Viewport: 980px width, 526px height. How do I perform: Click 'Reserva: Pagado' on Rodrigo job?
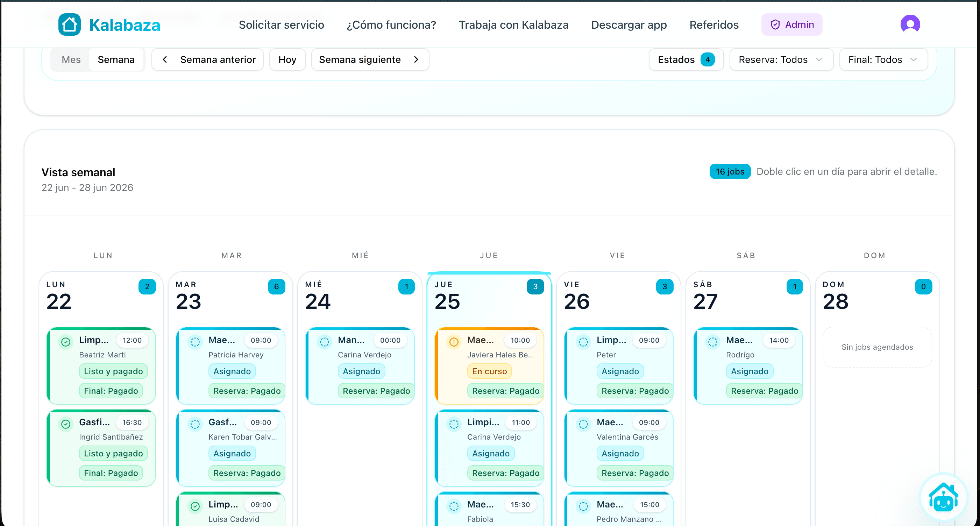pos(764,391)
